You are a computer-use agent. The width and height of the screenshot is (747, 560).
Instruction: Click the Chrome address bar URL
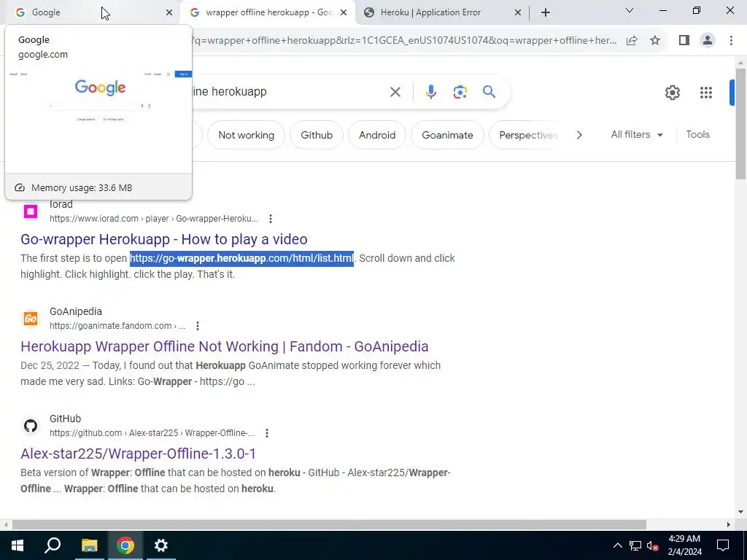pos(403,41)
